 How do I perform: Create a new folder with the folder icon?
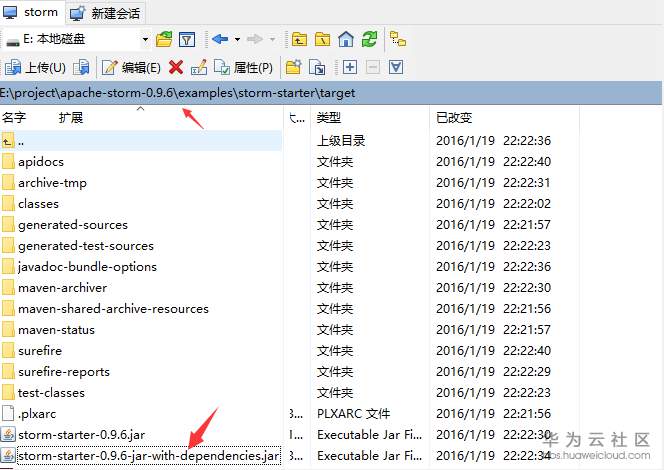[x=293, y=67]
